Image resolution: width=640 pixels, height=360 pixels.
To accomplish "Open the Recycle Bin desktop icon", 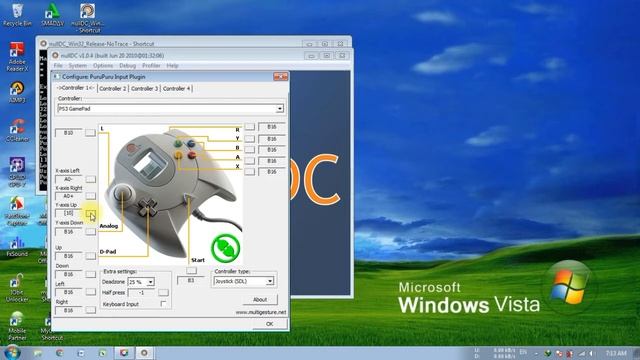I will tap(17, 15).
